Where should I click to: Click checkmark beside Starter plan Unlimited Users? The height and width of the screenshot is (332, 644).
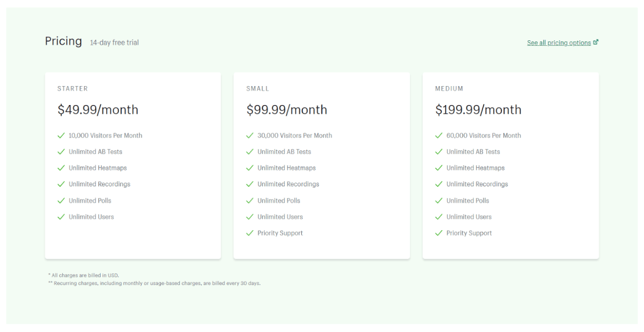coord(61,217)
